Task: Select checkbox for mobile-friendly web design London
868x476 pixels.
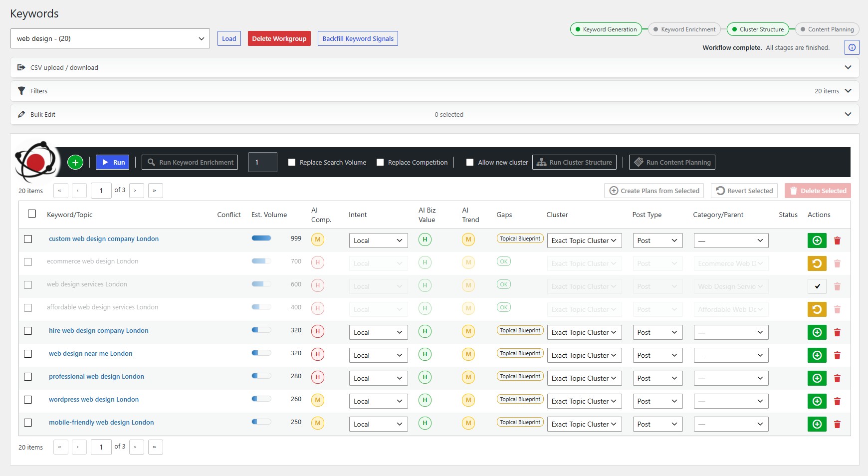Action: point(28,423)
